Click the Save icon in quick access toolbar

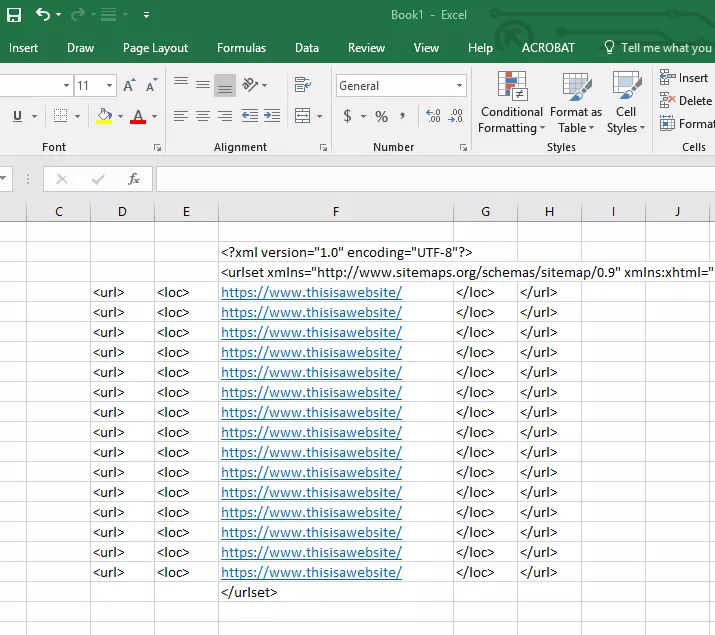click(x=14, y=15)
